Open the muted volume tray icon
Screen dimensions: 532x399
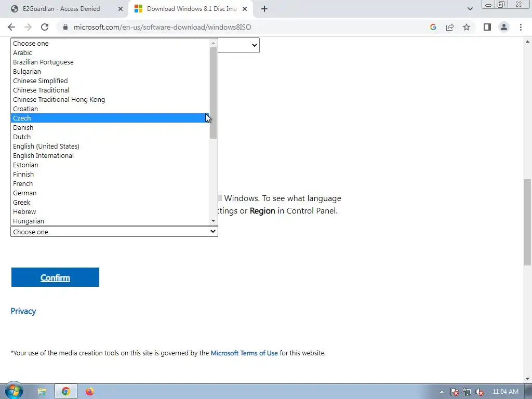coord(480,392)
